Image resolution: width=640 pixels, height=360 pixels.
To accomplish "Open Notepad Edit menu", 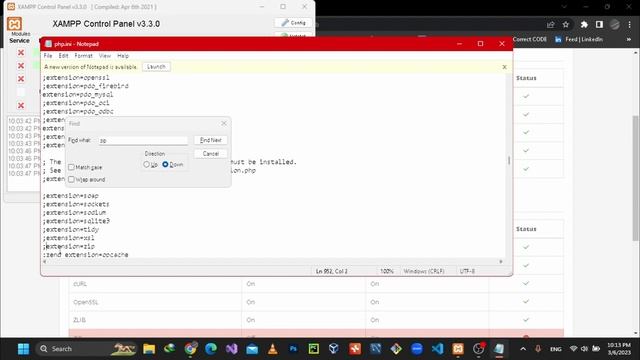I will [63, 56].
